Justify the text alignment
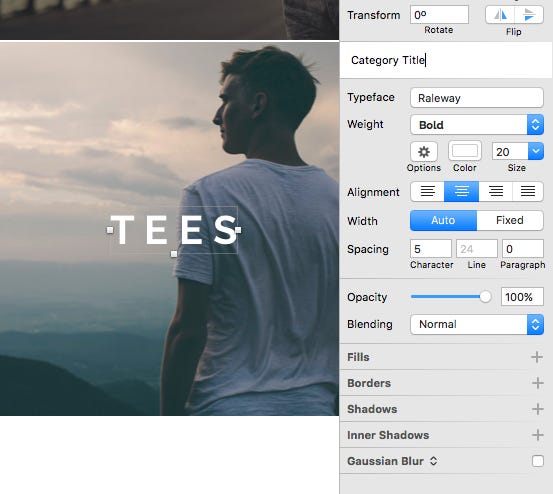This screenshot has width=553, height=494. [528, 191]
